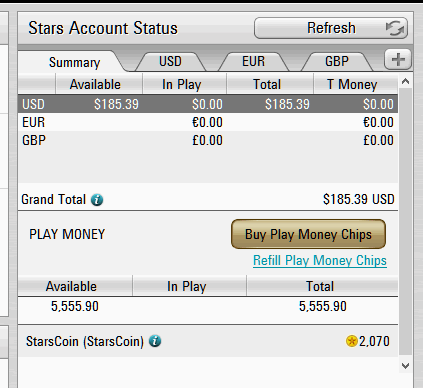Click the scrollbar up arrow
The height and width of the screenshot is (388, 423).
click(405, 81)
